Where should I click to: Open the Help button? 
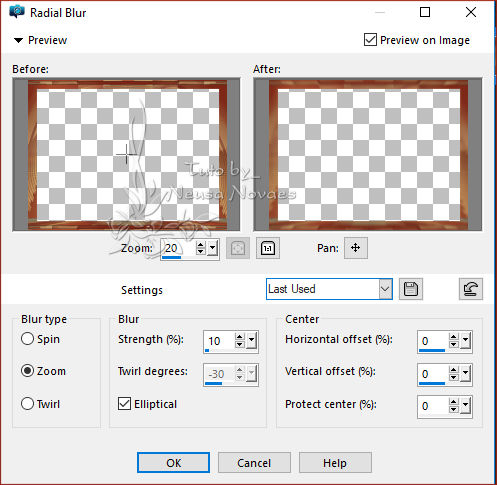pos(335,463)
